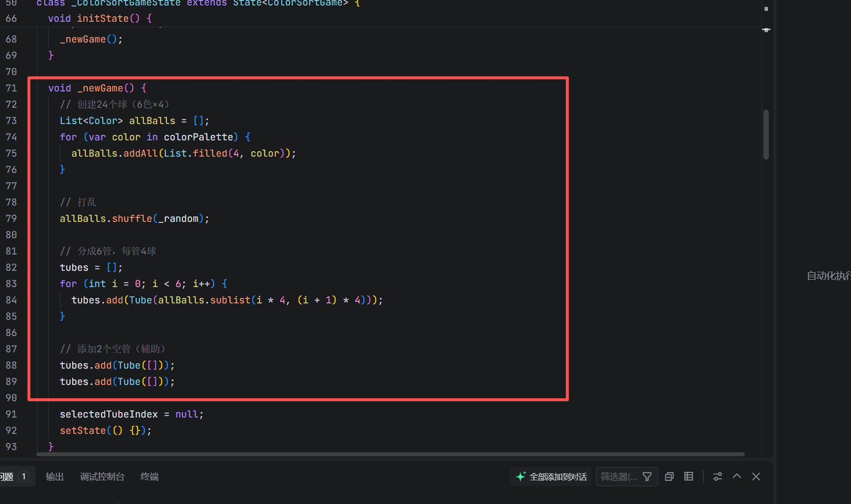Click the comment // 分成6管，每管4球
This screenshot has width=851, height=504.
tap(108, 251)
